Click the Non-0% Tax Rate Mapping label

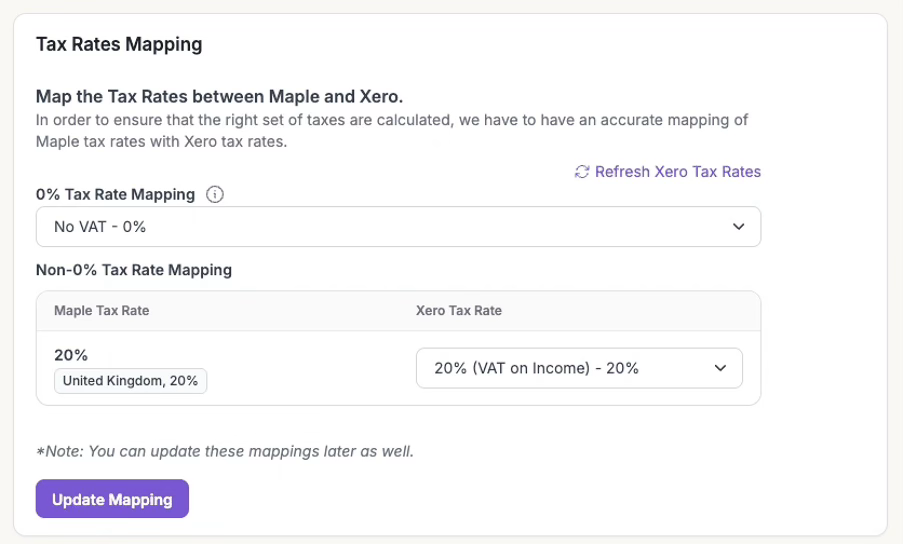coord(134,270)
